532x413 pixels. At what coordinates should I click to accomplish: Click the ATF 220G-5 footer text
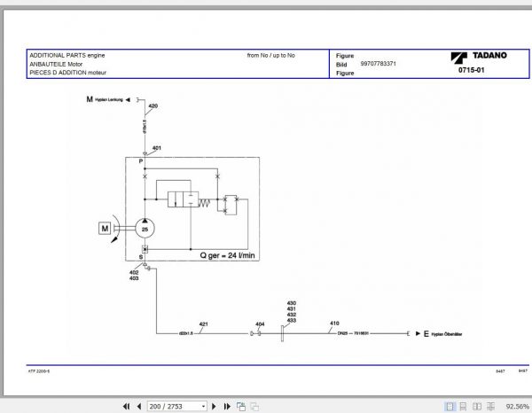(x=39, y=371)
